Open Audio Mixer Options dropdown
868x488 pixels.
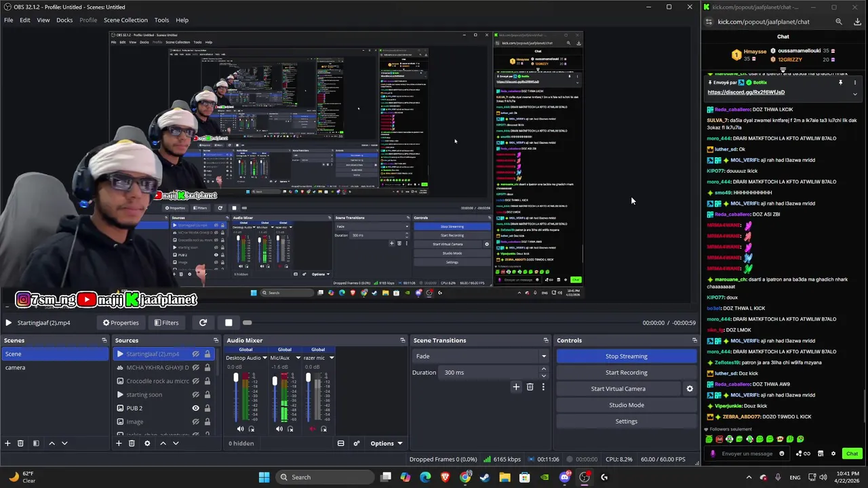386,443
